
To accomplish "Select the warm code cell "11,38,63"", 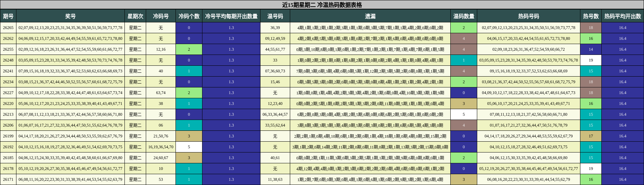I will pos(275,179).
